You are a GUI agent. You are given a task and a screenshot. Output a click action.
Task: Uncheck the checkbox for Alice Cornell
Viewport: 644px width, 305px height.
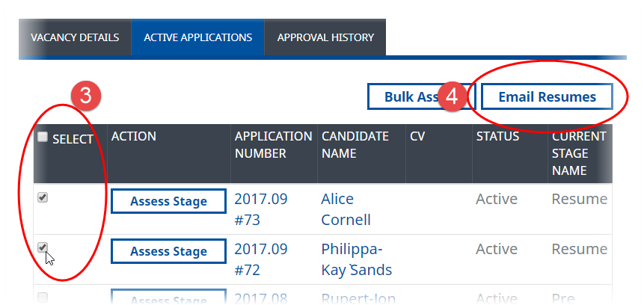tap(43, 198)
